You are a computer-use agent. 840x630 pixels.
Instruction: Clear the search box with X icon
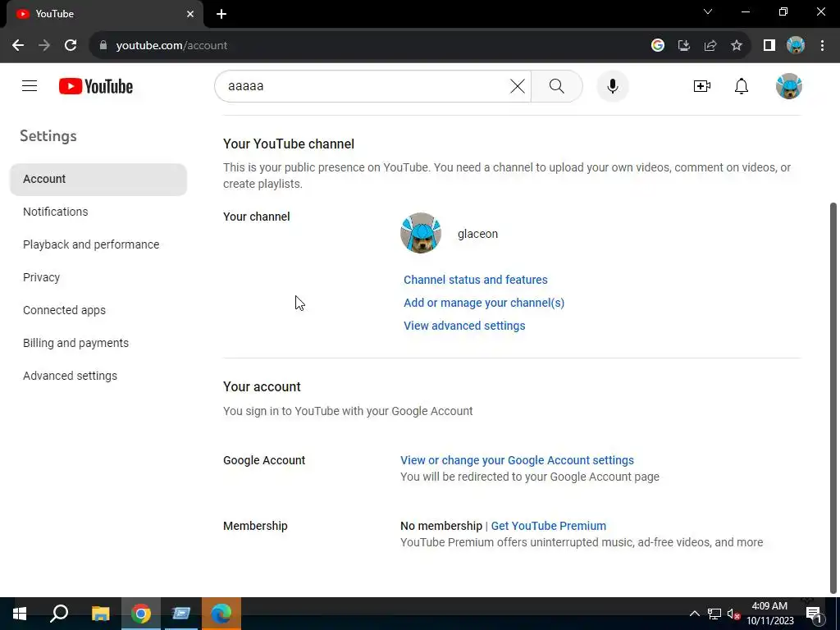(517, 85)
